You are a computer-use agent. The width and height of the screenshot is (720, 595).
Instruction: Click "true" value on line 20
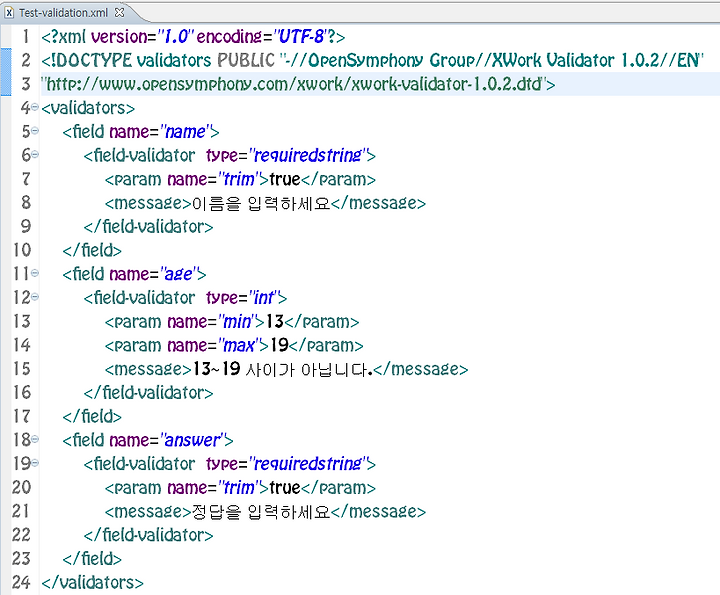pos(285,488)
